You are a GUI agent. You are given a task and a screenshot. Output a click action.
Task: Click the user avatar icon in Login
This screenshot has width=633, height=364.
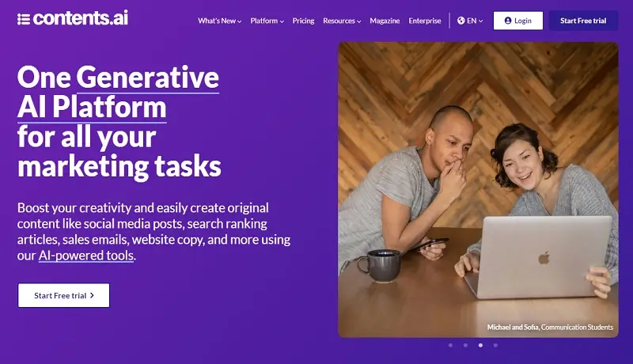[x=508, y=21]
